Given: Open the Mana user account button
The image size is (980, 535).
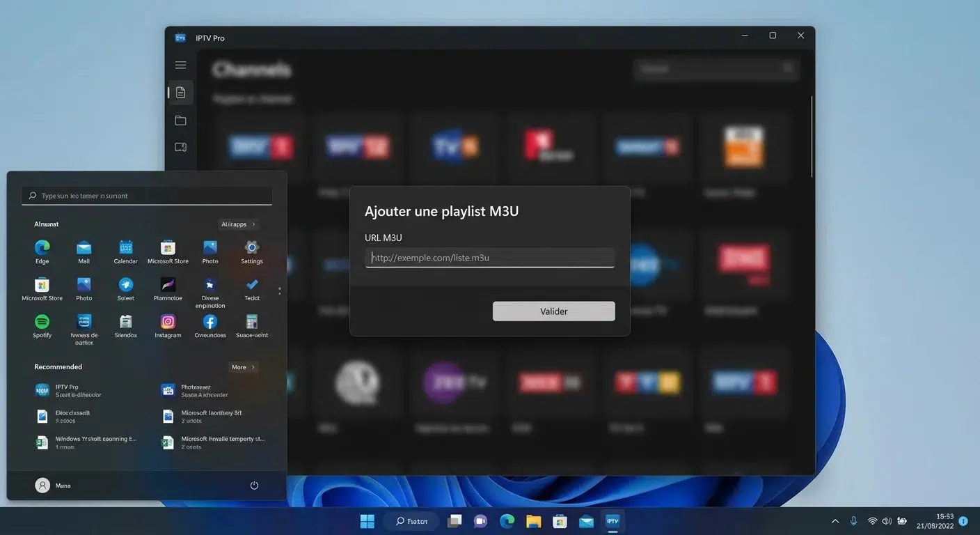Looking at the screenshot, I should 53,486.
